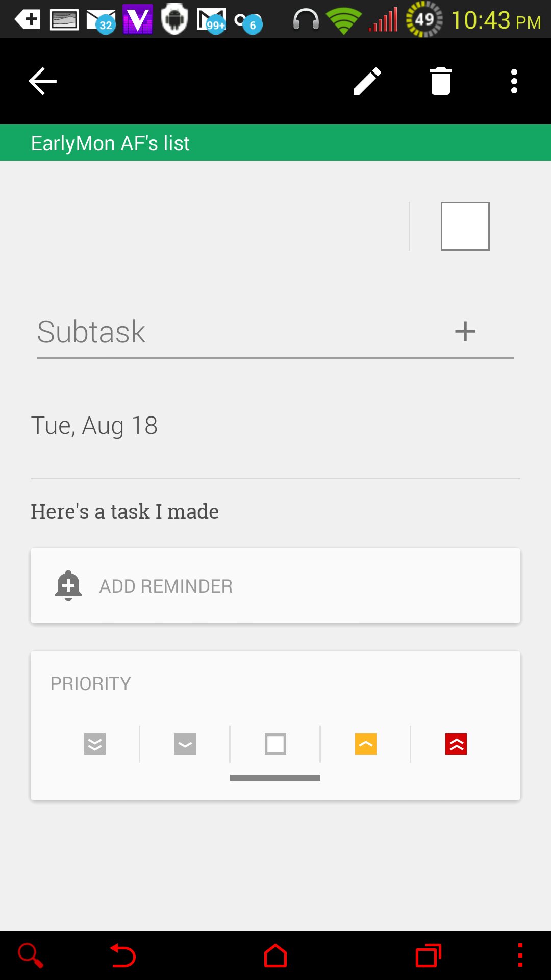Tap the pencil edit task icon
Image resolution: width=551 pixels, height=980 pixels.
click(x=367, y=81)
